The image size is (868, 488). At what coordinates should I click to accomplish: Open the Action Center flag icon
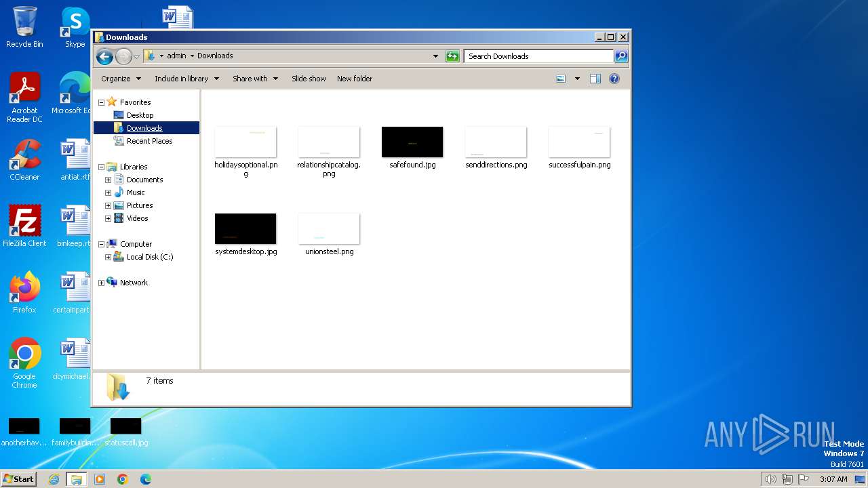[x=804, y=479]
